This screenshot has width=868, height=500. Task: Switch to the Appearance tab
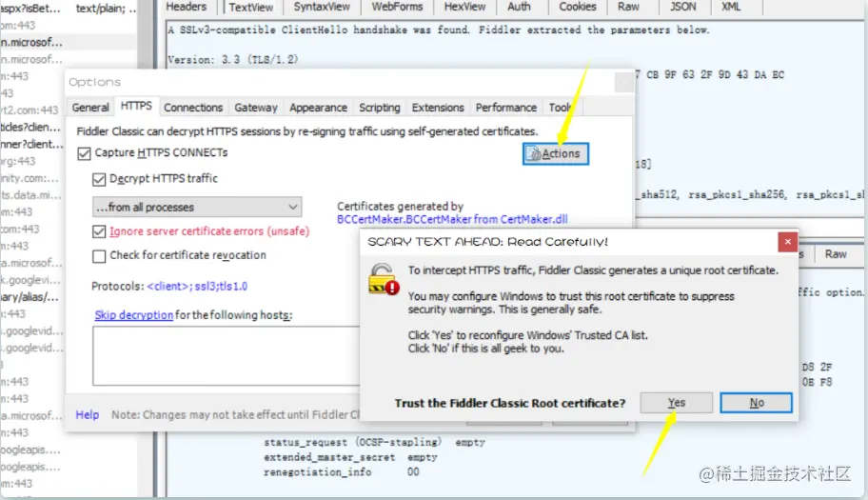[x=318, y=108]
